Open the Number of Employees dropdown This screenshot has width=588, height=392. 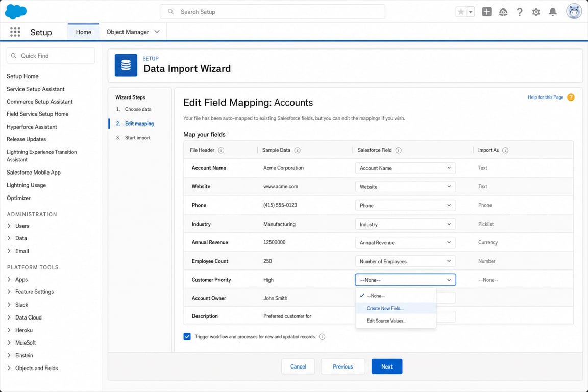405,261
